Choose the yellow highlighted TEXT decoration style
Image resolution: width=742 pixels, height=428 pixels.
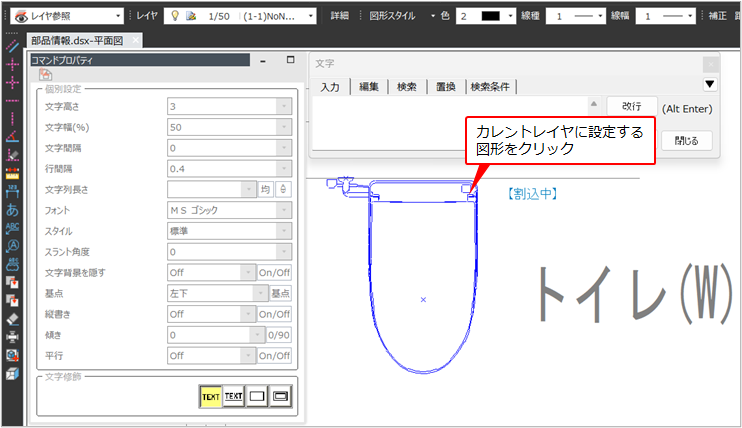pos(210,396)
